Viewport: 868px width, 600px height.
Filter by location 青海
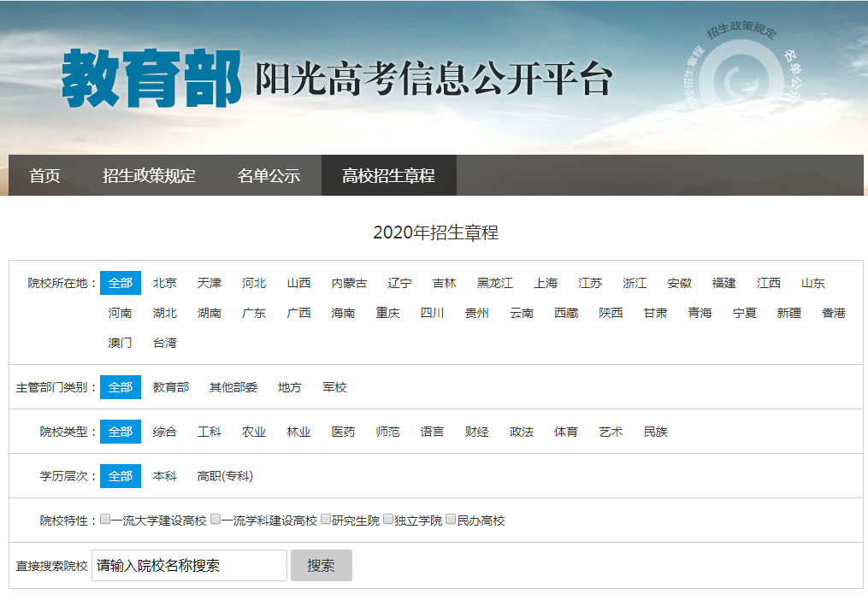700,313
